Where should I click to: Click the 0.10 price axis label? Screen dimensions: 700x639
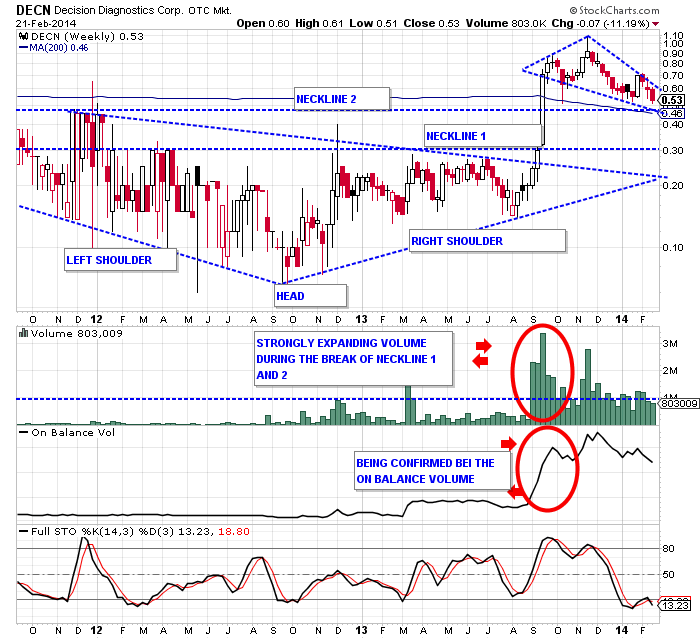pos(673,248)
